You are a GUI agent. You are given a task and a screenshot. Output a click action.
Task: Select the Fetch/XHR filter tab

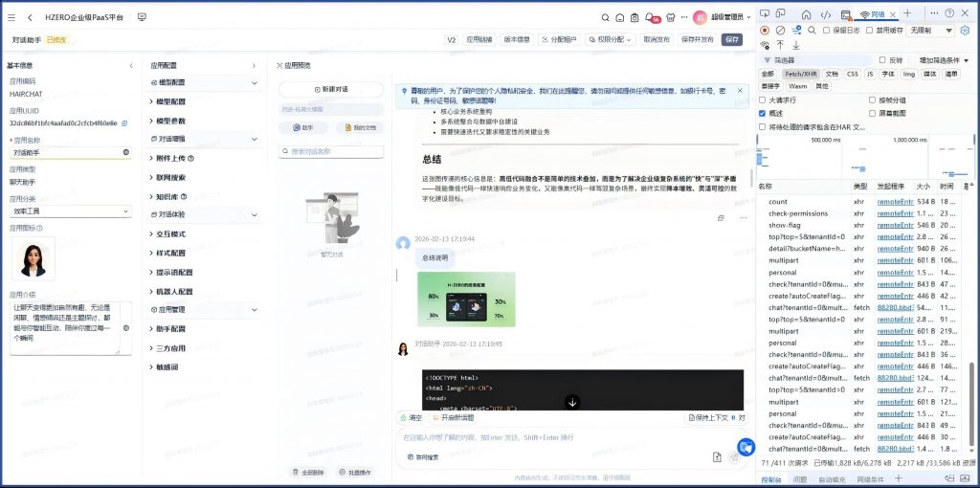point(800,73)
